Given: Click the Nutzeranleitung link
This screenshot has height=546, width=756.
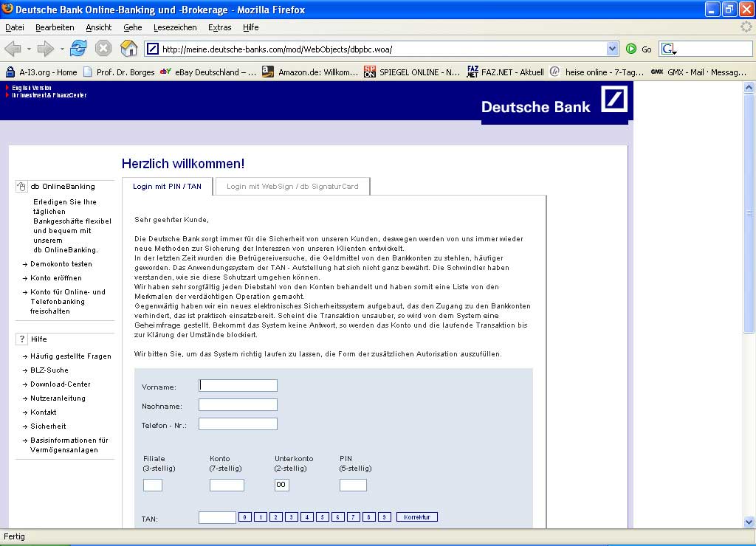Looking at the screenshot, I should [58, 398].
